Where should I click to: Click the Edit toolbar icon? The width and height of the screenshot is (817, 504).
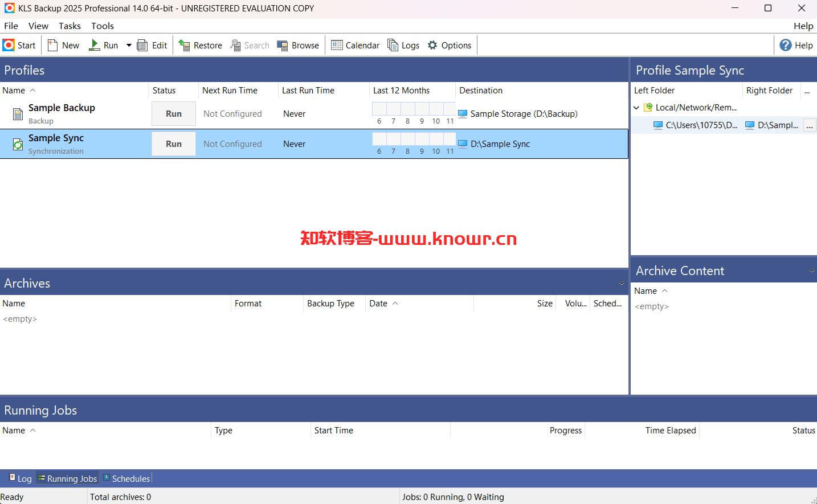click(142, 45)
